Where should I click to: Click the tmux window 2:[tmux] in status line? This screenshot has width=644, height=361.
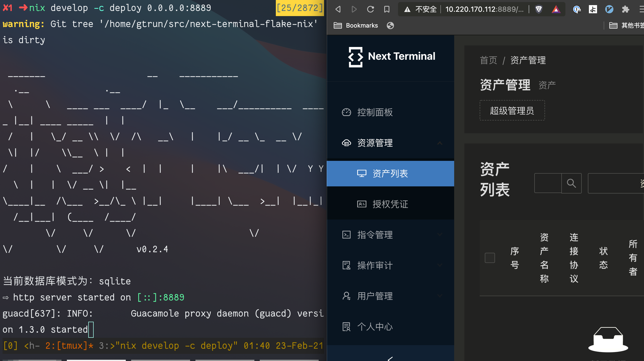point(69,346)
